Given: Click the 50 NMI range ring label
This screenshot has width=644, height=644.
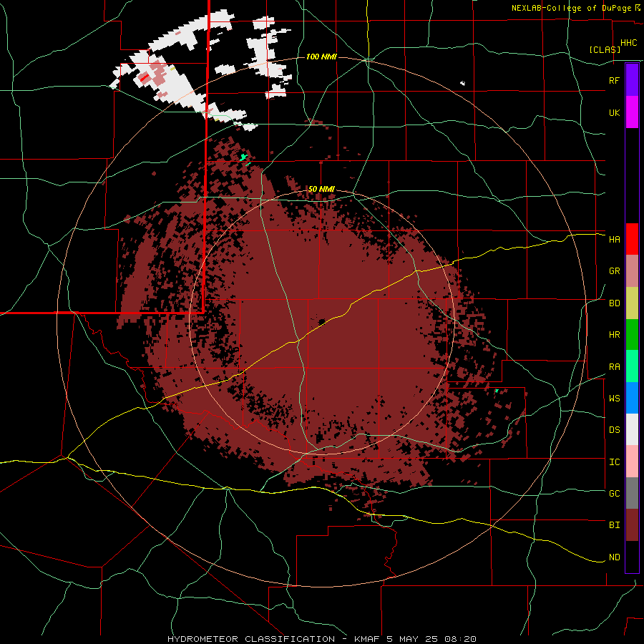Looking at the screenshot, I should point(321,189).
